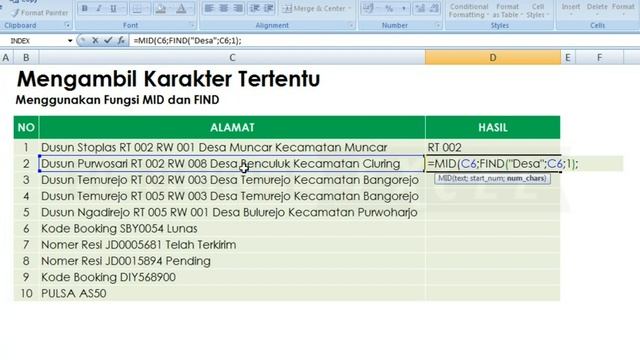This screenshot has width=640, height=360.
Task: Apply Percent Style number format
Action: click(x=389, y=9)
